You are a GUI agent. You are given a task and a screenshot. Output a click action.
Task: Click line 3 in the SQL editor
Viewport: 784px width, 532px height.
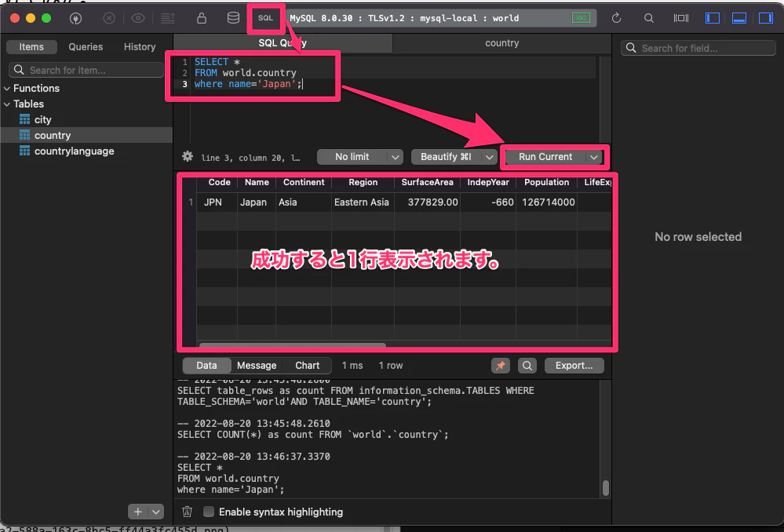[x=248, y=84]
